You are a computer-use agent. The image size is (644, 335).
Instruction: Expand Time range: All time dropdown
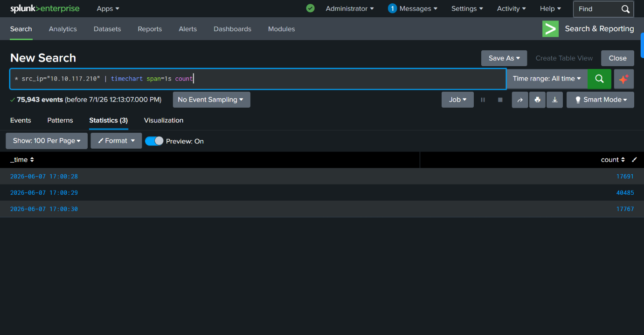547,79
